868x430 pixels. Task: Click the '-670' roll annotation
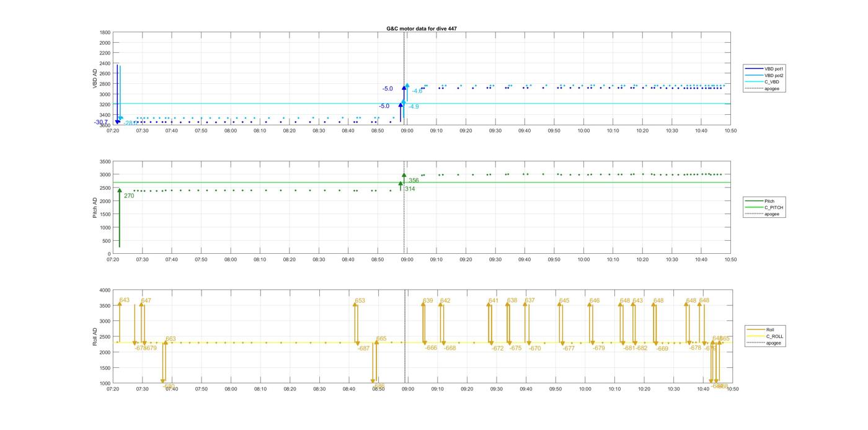[535, 349]
